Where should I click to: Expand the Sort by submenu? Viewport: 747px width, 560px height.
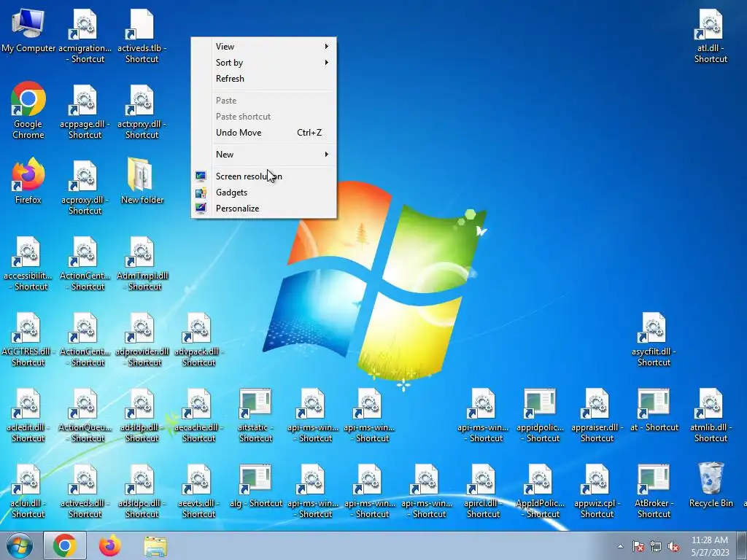click(264, 63)
